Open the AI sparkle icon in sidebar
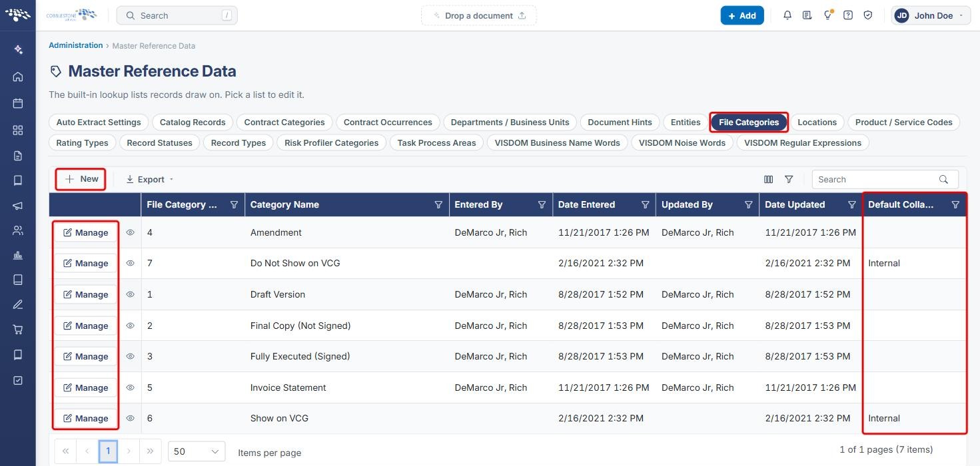Screen dimensions: 980x466 [x=18, y=49]
